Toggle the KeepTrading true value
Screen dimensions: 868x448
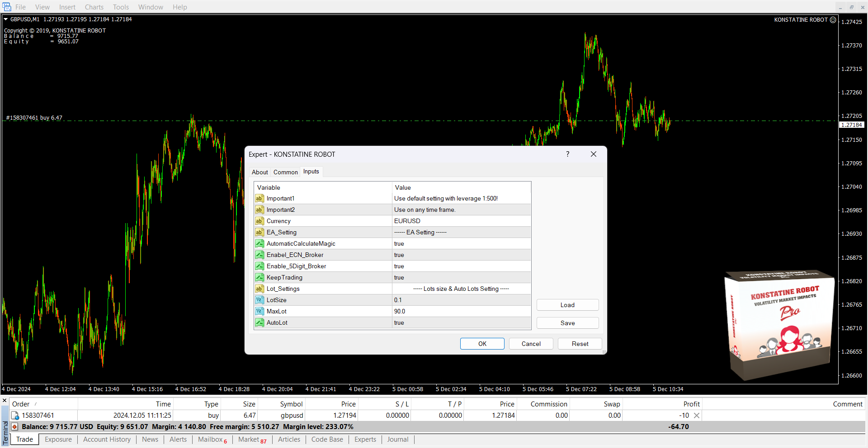pos(461,278)
